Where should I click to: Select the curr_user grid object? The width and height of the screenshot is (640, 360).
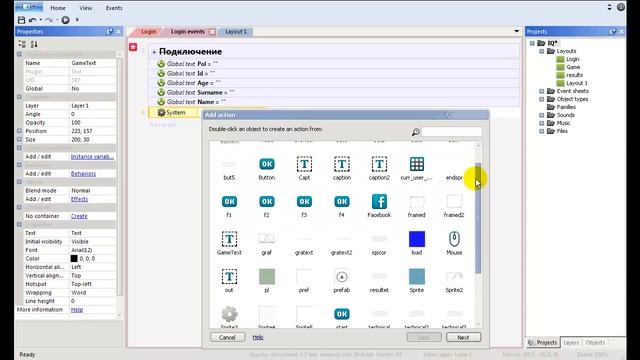pos(417,164)
